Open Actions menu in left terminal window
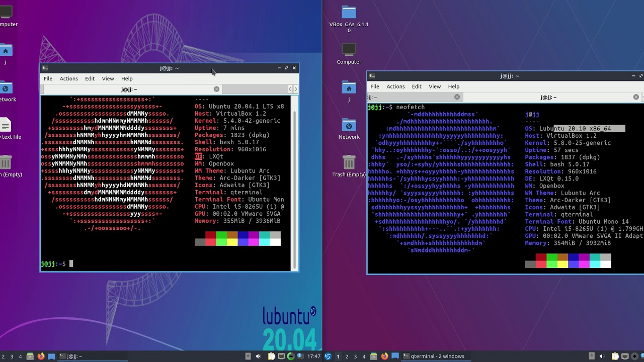The width and height of the screenshot is (644, 362). (68, 78)
